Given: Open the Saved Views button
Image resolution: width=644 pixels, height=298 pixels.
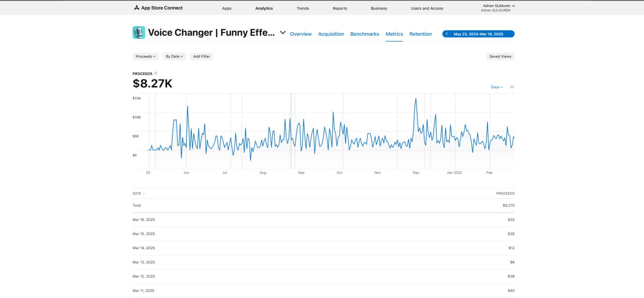Looking at the screenshot, I should [x=500, y=56].
